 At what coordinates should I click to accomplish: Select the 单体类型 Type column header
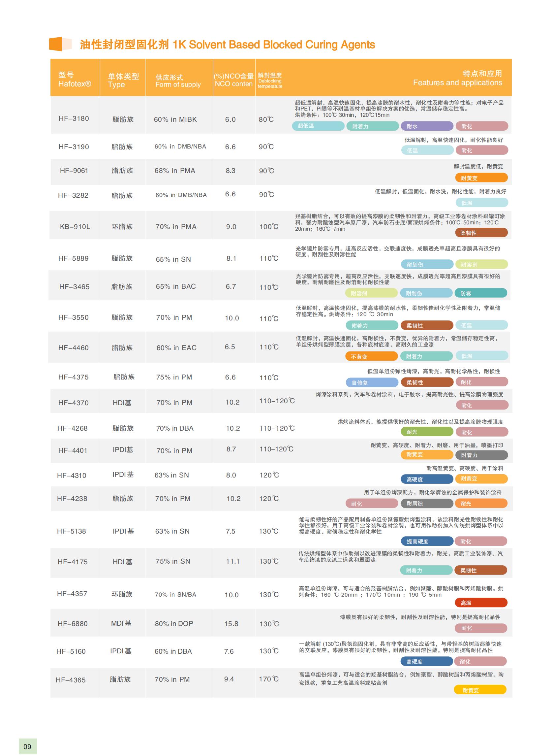pyautogui.click(x=123, y=81)
